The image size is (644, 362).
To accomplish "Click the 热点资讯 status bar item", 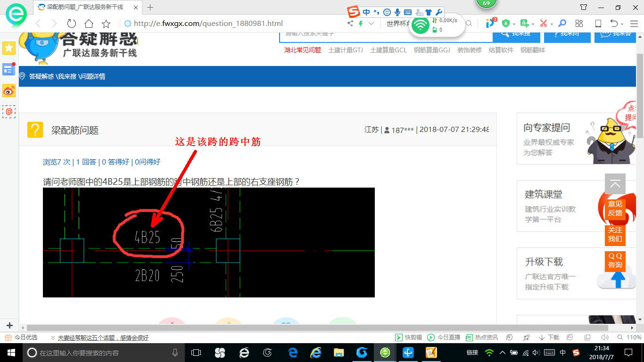I will click(482, 337).
